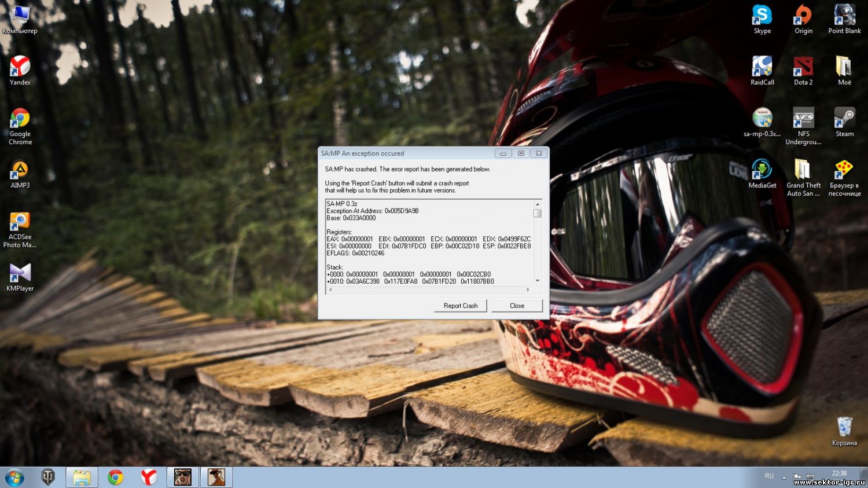The width and height of the screenshot is (868, 488).
Task: Click the crash report scrollbar down arrow
Action: tap(538, 281)
